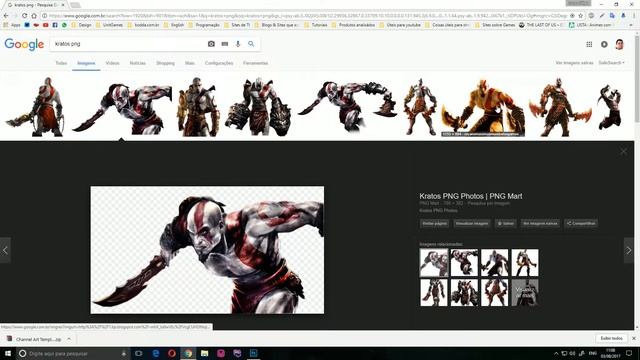The width and height of the screenshot is (640, 360).
Task: Click the blue magnifier search button
Action: tap(251, 44)
